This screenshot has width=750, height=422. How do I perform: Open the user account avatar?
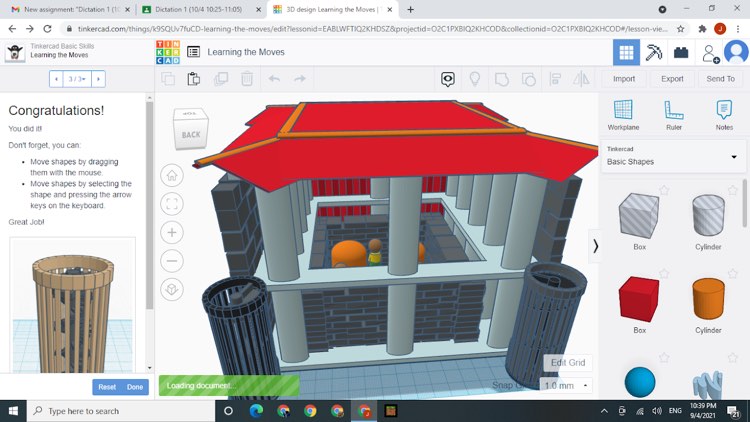tap(736, 52)
